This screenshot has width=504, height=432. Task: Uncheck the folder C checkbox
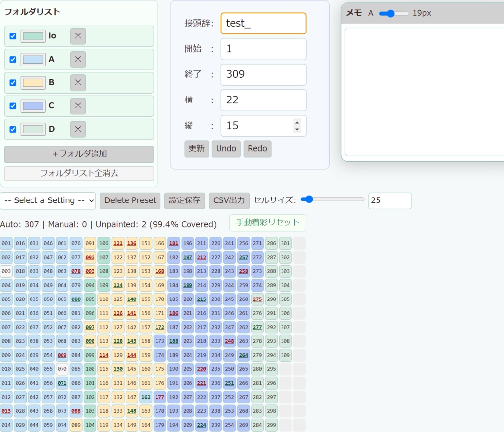[13, 106]
